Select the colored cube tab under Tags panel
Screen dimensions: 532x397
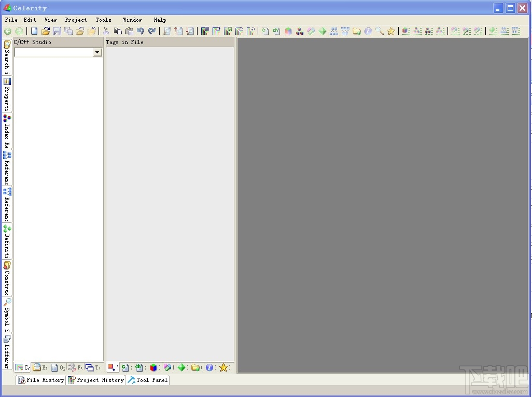[x=155, y=367]
